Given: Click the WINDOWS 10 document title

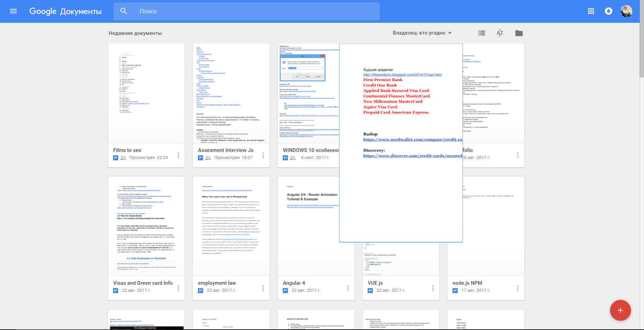Looking at the screenshot, I should 311,150.
